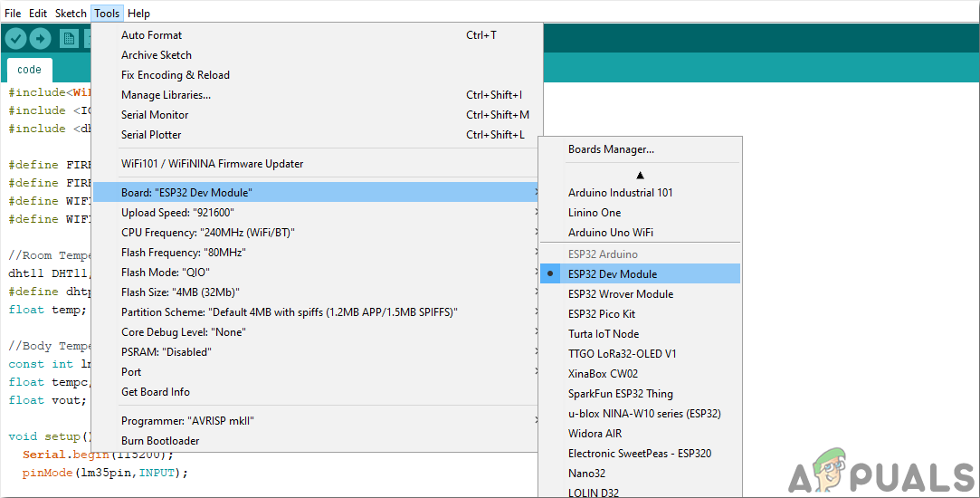
Task: Pick the SparkFun ESP32 Thing board
Action: tap(620, 393)
